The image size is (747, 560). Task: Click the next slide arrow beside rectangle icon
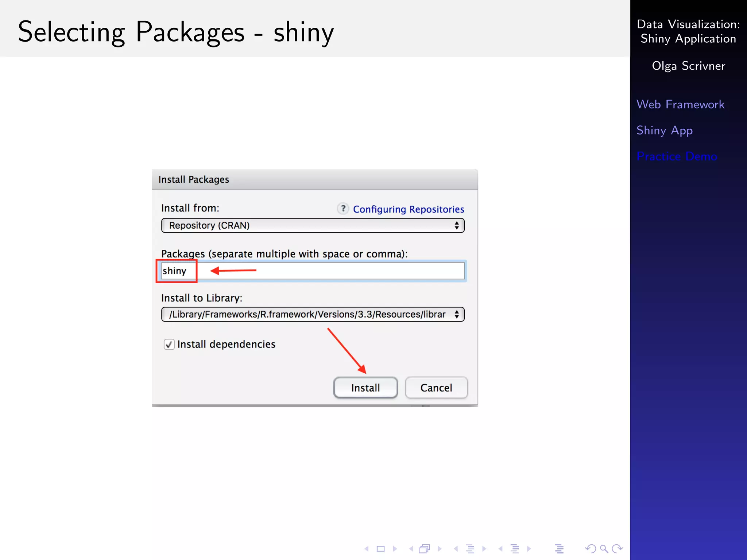click(395, 549)
